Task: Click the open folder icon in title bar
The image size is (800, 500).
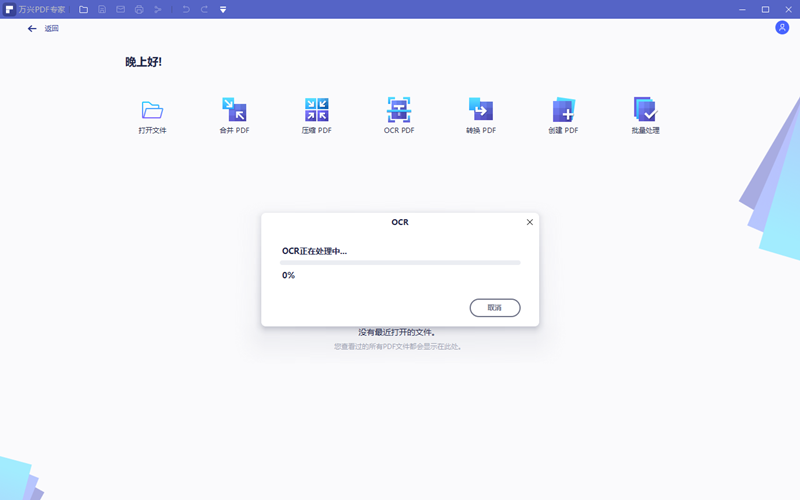Action: (83, 9)
